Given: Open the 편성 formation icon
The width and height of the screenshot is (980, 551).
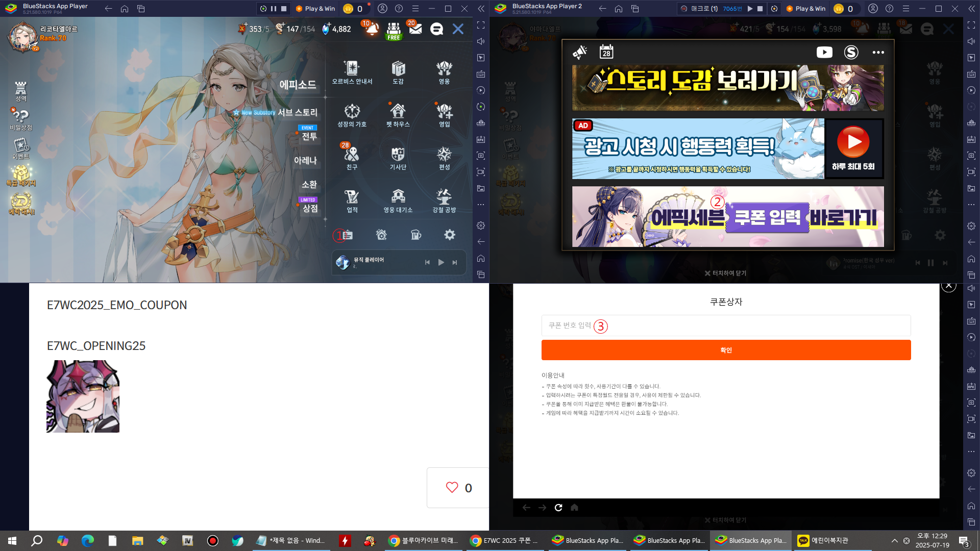Looking at the screenshot, I should coord(444,158).
